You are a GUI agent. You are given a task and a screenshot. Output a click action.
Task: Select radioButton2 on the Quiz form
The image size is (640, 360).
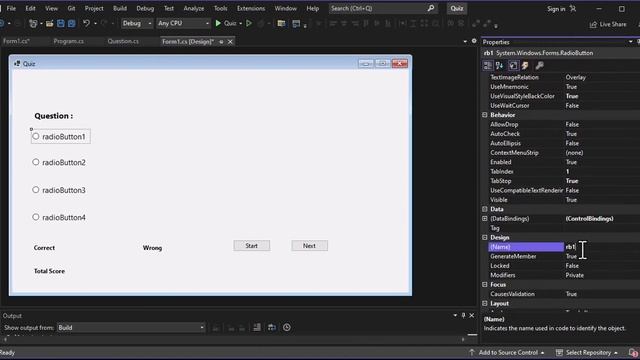coord(59,162)
